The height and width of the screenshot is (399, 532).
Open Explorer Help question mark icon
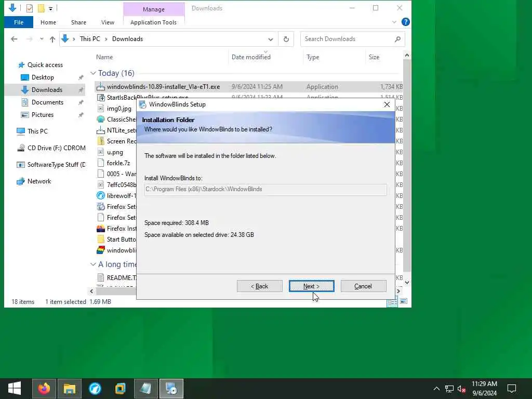[x=405, y=22]
